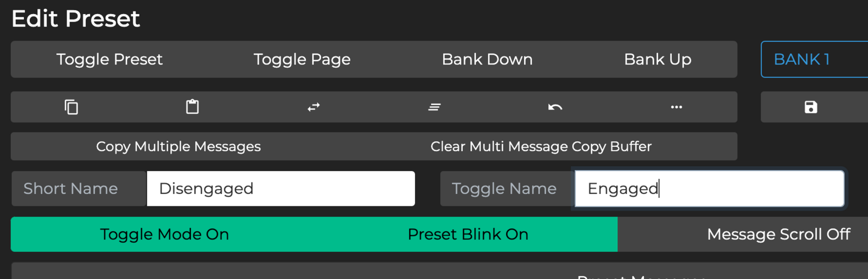This screenshot has height=279, width=868.
Task: Open the three-dots more options menu
Action: pos(676,107)
